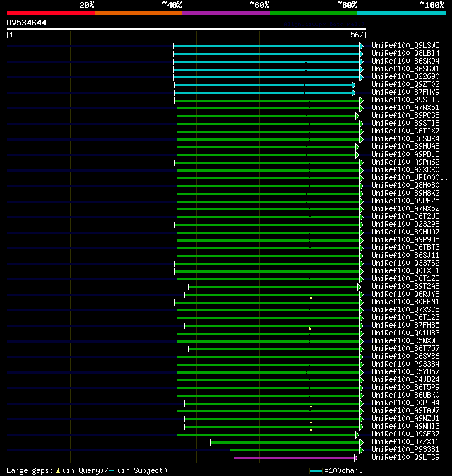Image resolution: width=452 pixels, height=476 pixels.
Task: Open the UniRef100_Q6RJY8 entry
Action: click(405, 294)
